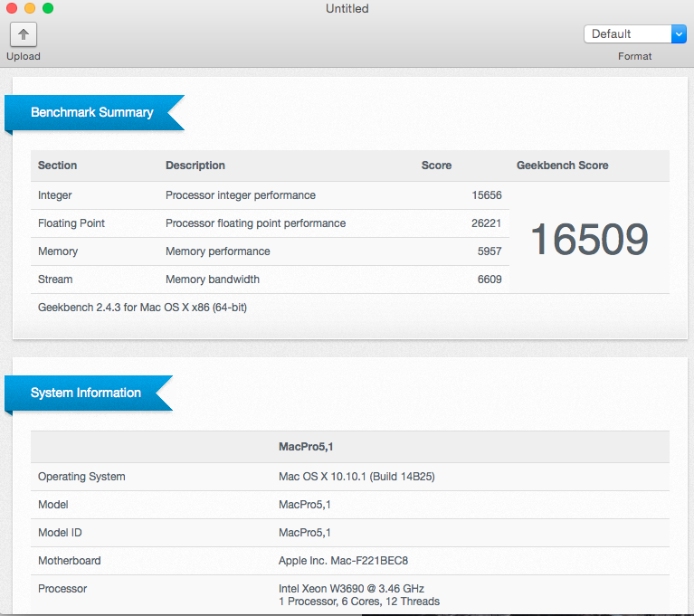This screenshot has height=616, width=694.
Task: Click the Integer row label
Action: [x=55, y=195]
